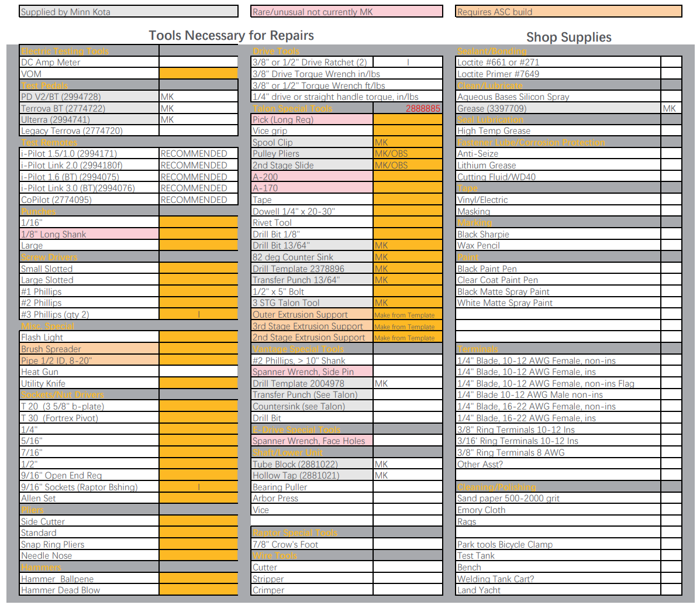Viewport: 700px width, 608px height.
Task: Select the '#3 Phillips (qty 2)' cell
Action: click(89, 314)
